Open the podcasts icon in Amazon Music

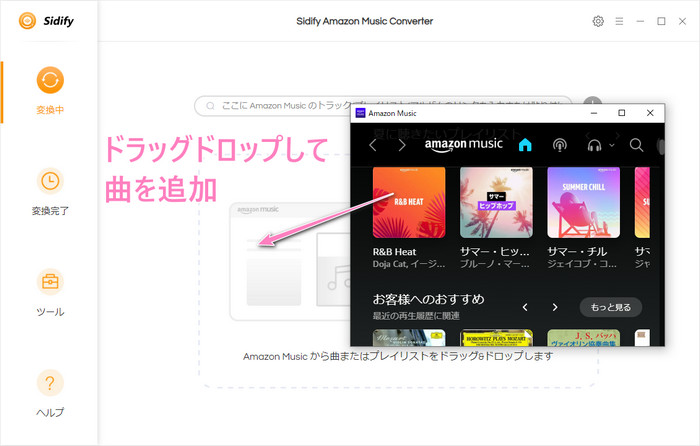tap(559, 145)
